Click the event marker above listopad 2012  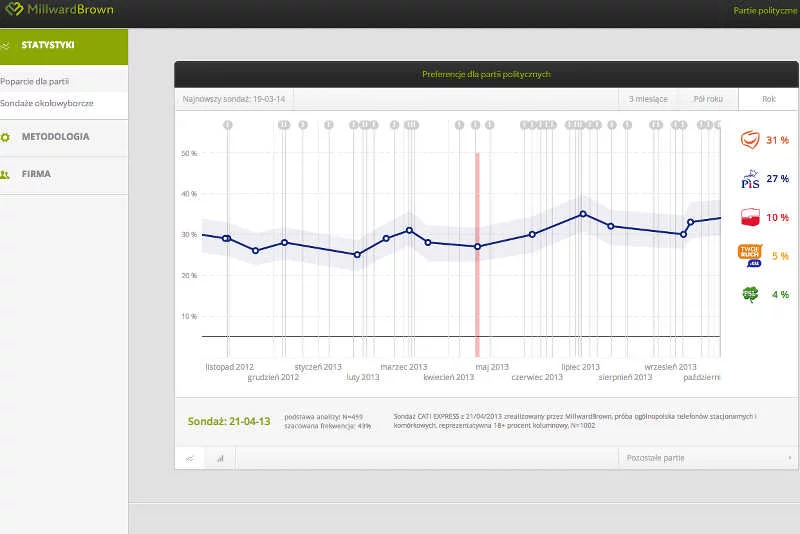point(228,125)
